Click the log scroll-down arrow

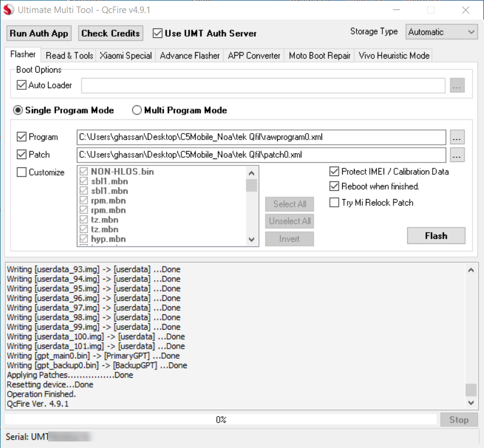coord(471,402)
